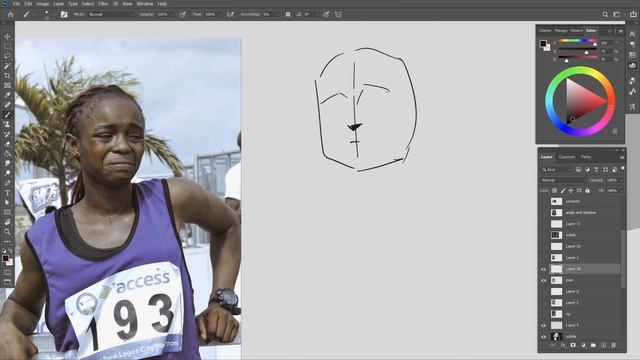
Task: Toggle eye of layer just below the selected layer
Action: 544,280
